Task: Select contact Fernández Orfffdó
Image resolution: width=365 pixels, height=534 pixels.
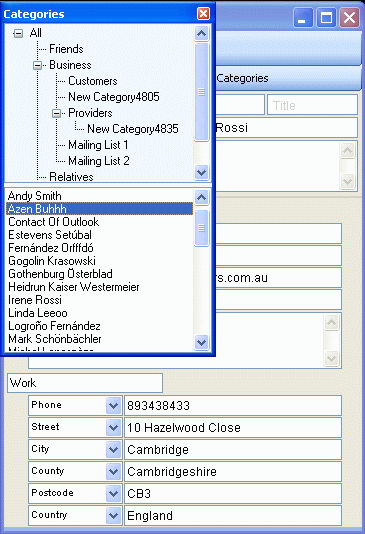Action: click(99, 248)
